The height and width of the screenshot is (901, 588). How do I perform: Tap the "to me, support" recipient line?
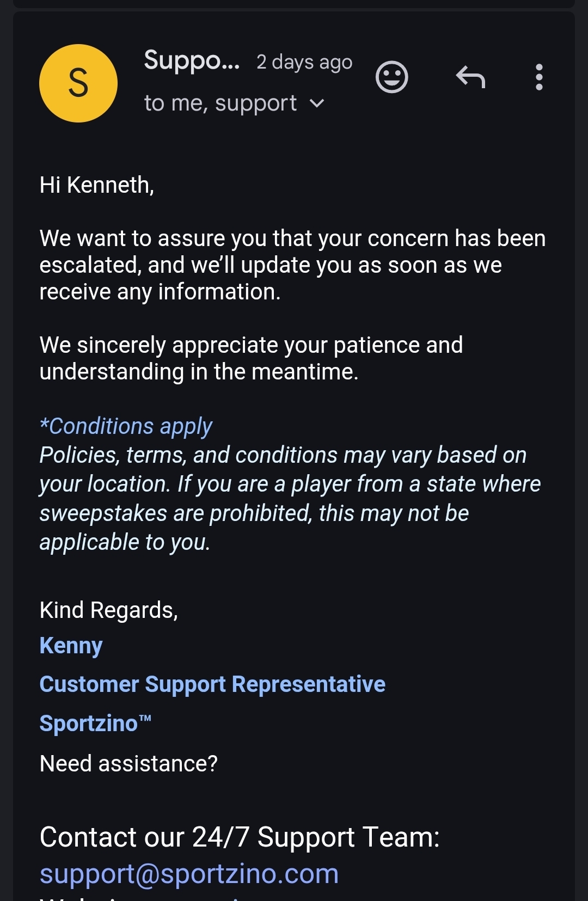click(220, 103)
